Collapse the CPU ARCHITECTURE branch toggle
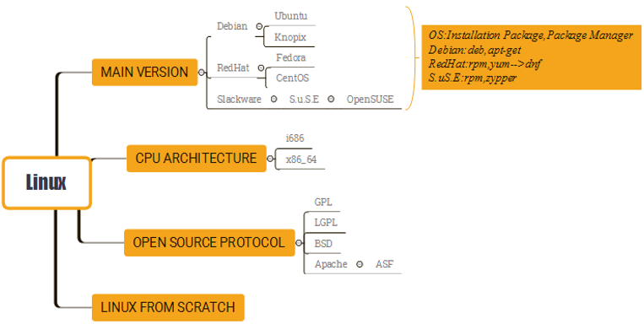Viewport: 644px width, 324px height. point(270,159)
